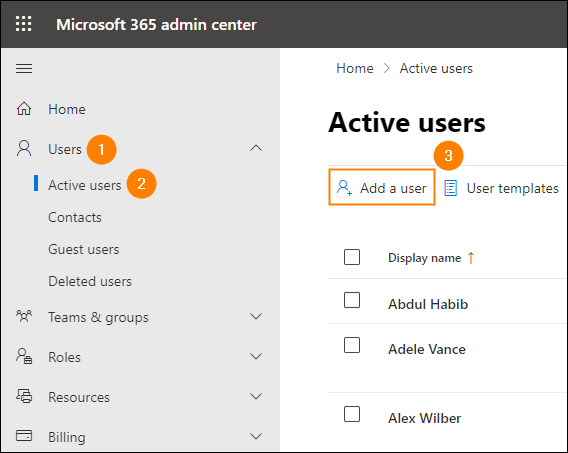This screenshot has height=453, width=568.
Task: Open Home in the left navigation
Action: point(67,109)
